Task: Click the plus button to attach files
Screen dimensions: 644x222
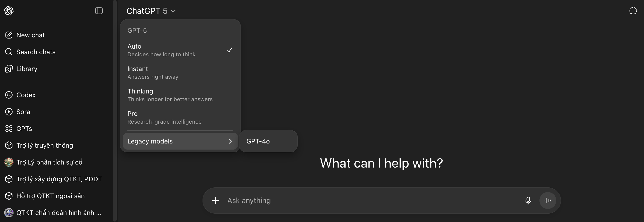Action: point(216,201)
